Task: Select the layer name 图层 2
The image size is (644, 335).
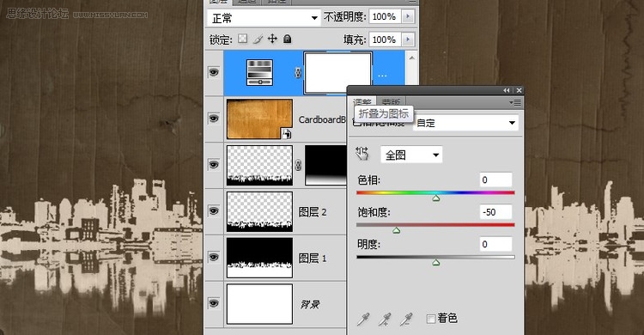Action: (313, 212)
